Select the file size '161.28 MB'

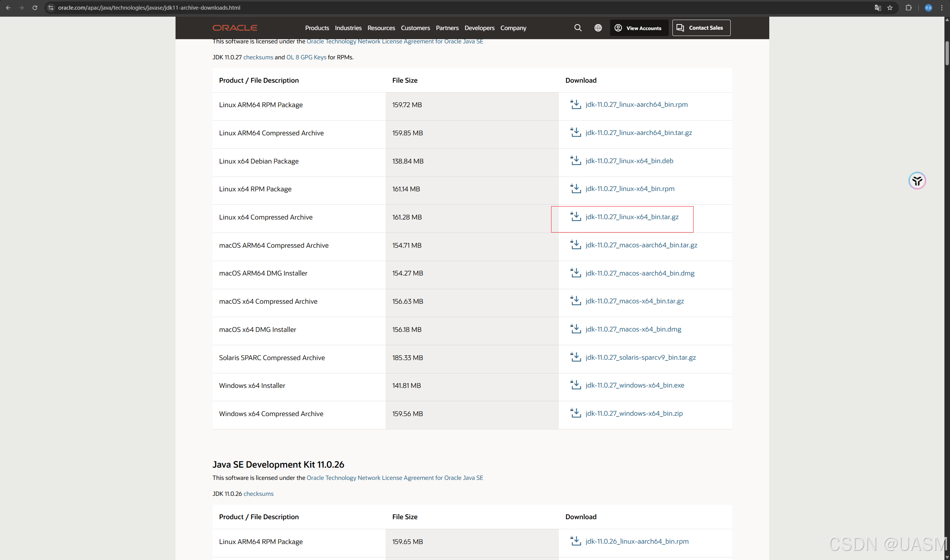(x=407, y=217)
